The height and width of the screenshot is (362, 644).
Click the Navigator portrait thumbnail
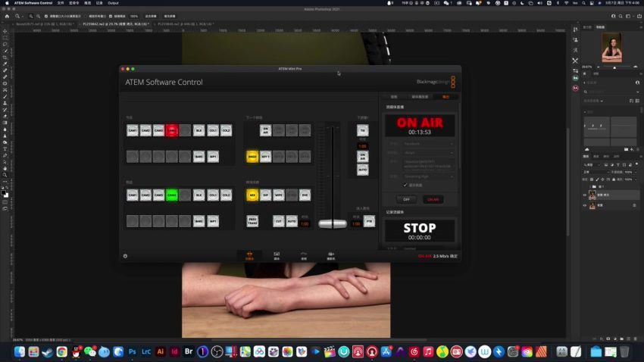611,48
